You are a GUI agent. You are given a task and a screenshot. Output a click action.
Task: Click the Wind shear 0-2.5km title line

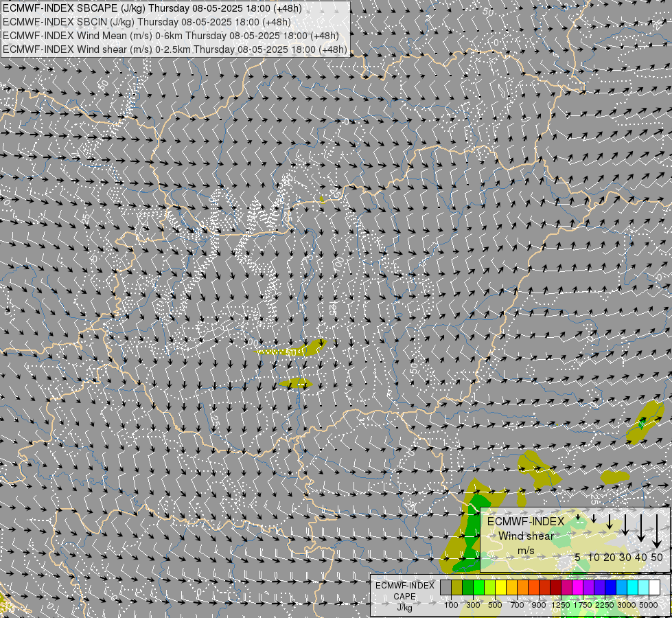175,49
